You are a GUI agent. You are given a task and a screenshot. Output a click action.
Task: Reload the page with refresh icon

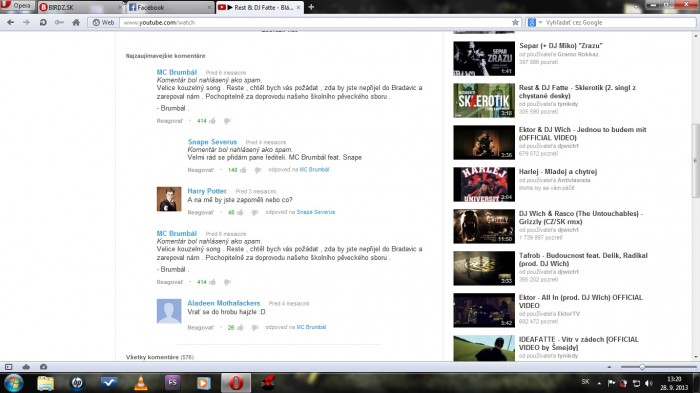43,22
